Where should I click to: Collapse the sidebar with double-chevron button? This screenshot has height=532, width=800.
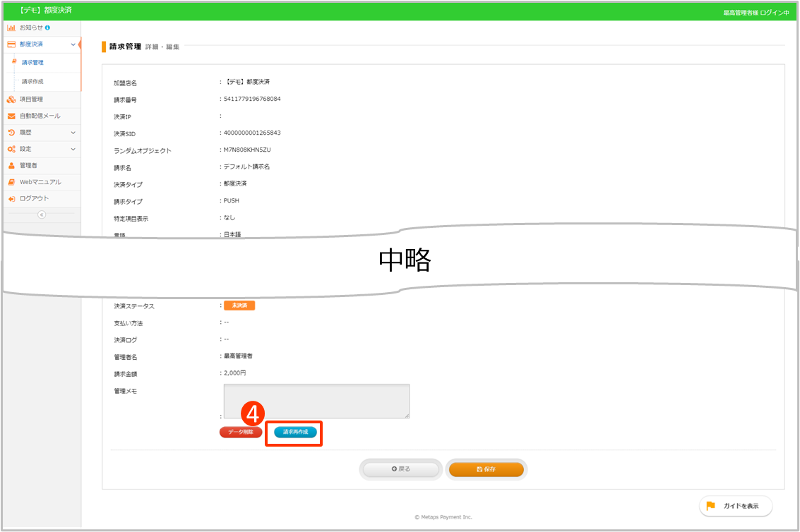pos(41,214)
